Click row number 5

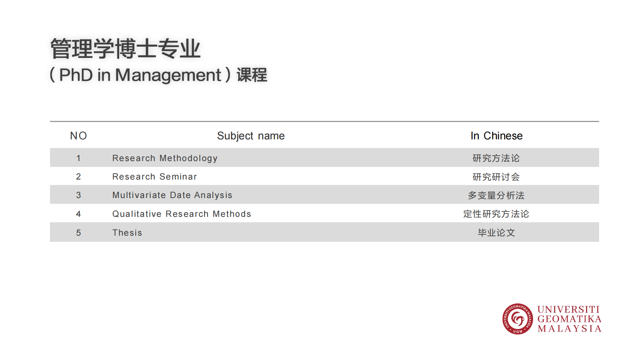[78, 233]
